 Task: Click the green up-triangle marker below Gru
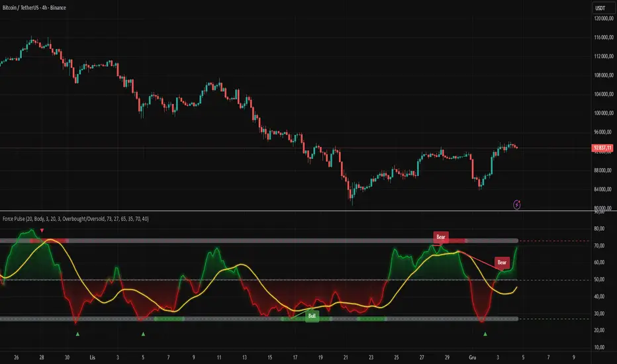coord(485,334)
